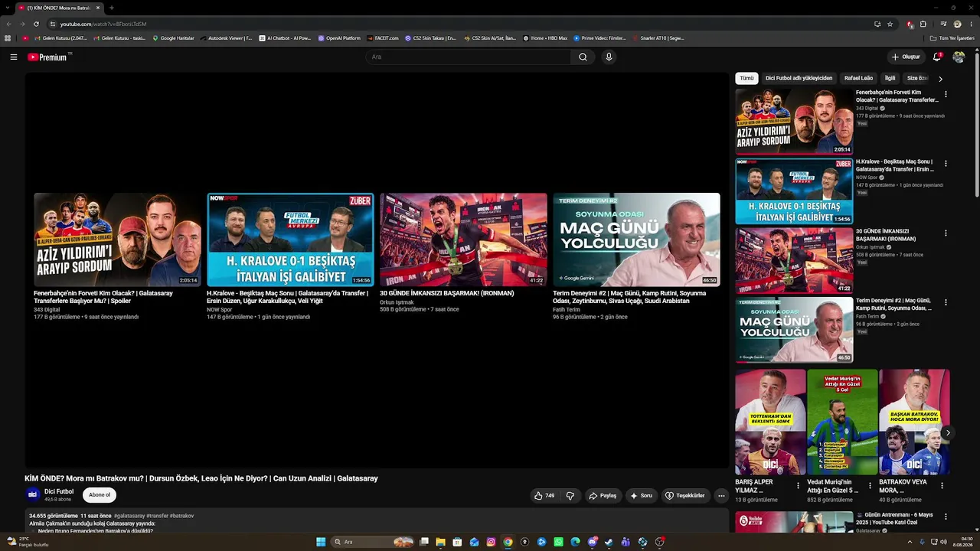Dislike the video with thumbs down
Image resolution: width=980 pixels, height=551 pixels.
coord(570,495)
